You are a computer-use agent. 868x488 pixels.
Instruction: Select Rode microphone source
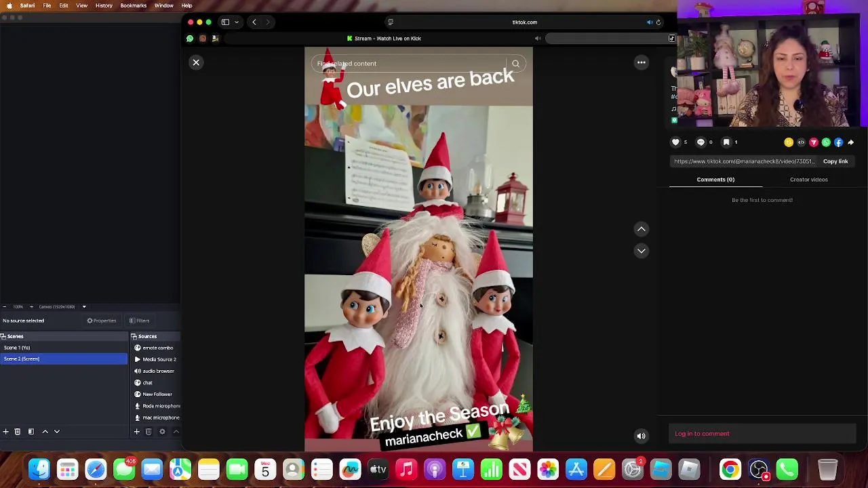156,406
